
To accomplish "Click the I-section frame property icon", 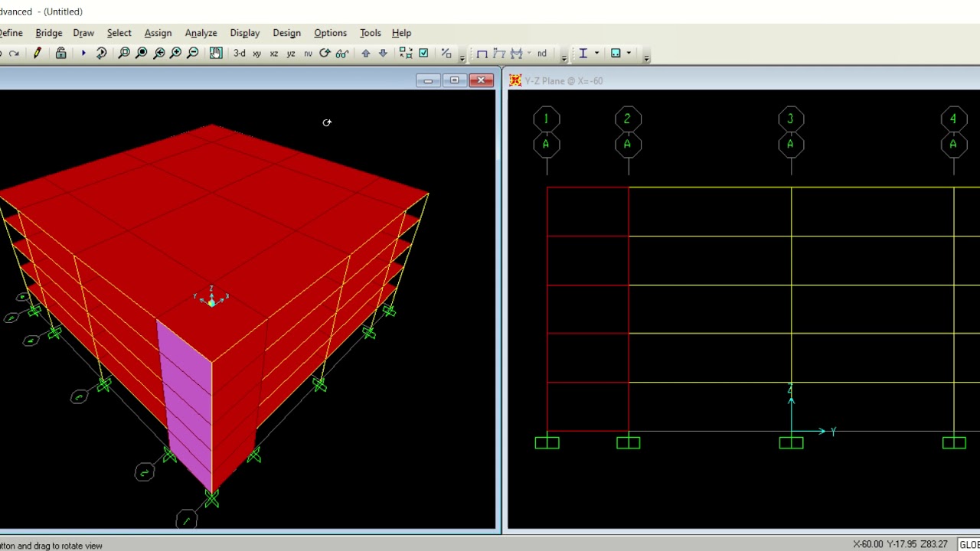I will [583, 53].
